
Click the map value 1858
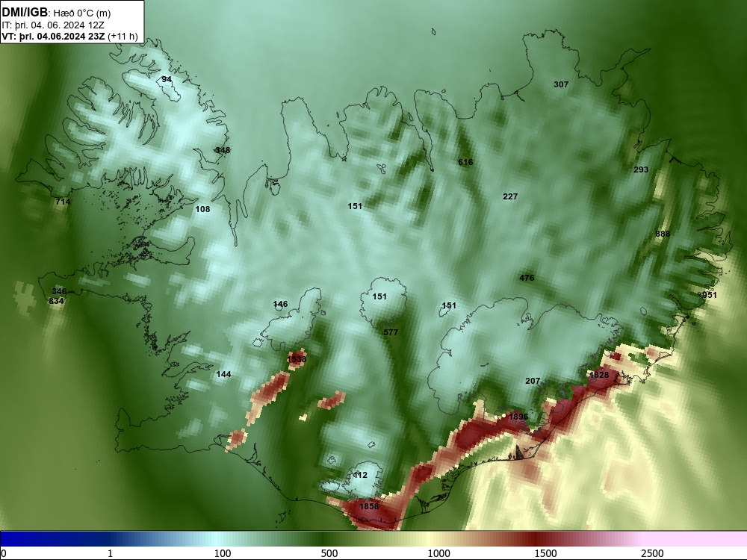(x=369, y=506)
